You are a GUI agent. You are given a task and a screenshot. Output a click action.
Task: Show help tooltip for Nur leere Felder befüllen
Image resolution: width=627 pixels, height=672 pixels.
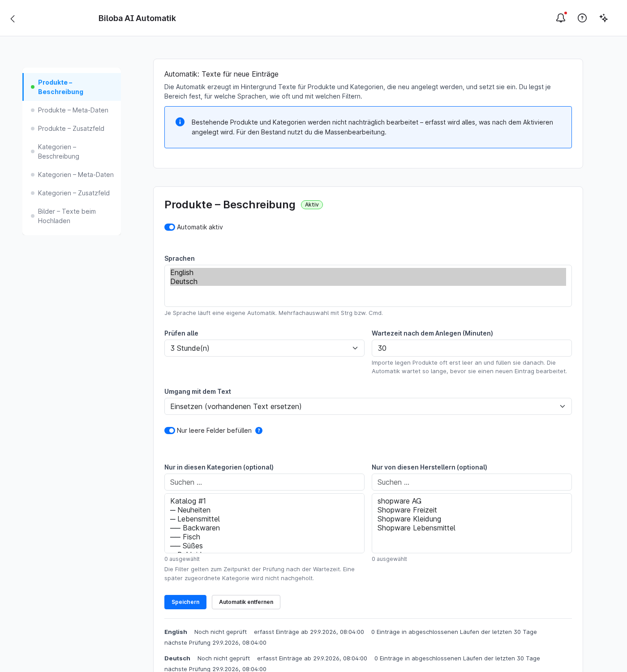click(x=259, y=431)
